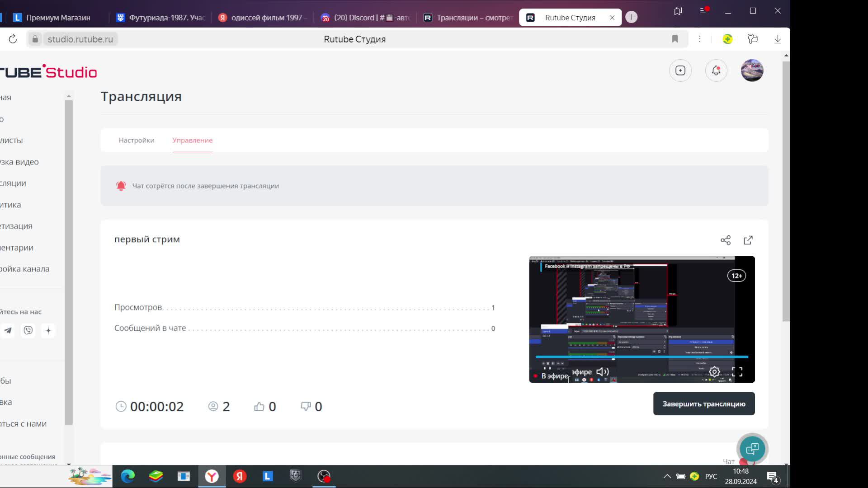Click the likes thumbs-up counter
This screenshot has height=488, width=868.
[x=265, y=407]
